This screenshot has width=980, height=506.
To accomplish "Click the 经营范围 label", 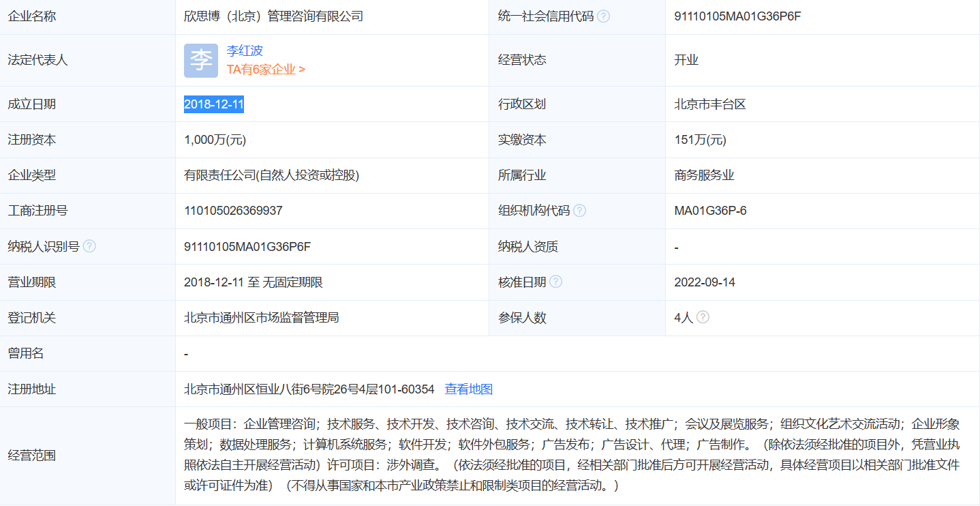I will (32, 455).
